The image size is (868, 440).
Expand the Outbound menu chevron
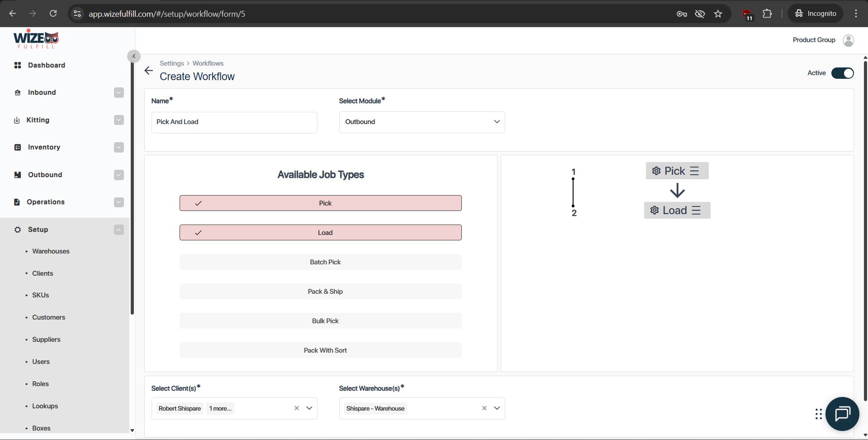119,175
